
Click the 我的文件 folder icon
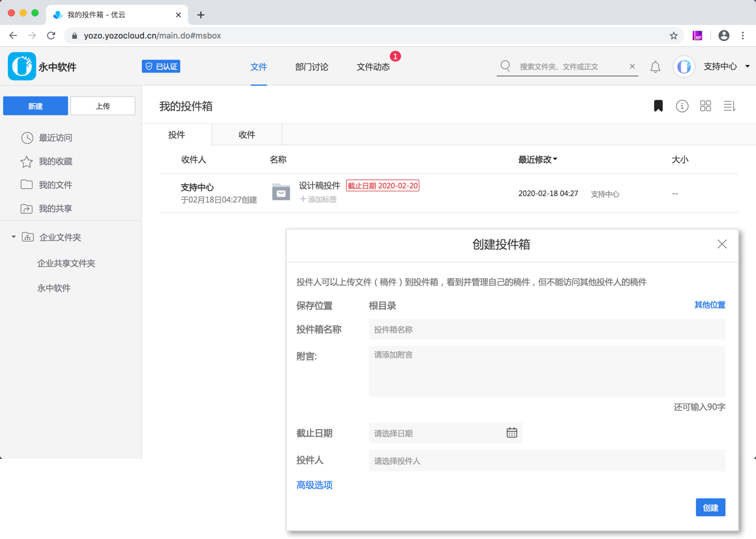coord(27,184)
